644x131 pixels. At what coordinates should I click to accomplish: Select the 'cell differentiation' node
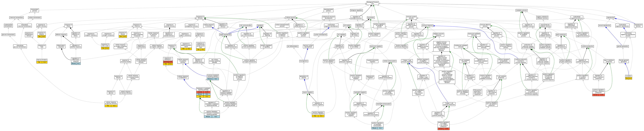tap(292, 46)
